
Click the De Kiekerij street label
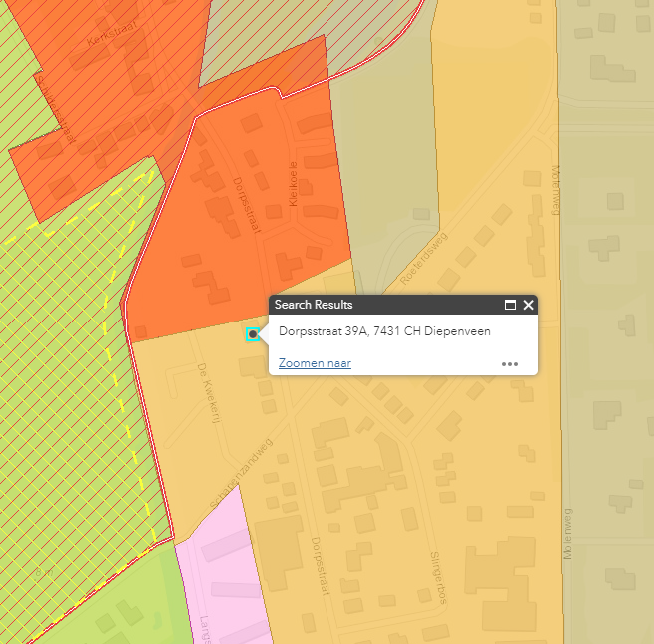[209, 391]
